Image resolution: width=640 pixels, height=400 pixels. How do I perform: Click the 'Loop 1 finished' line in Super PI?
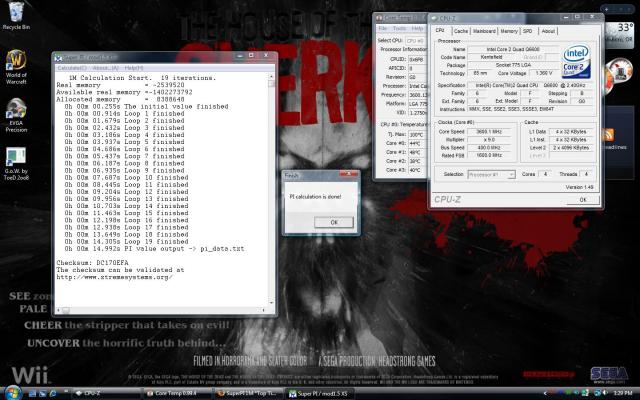[124, 113]
